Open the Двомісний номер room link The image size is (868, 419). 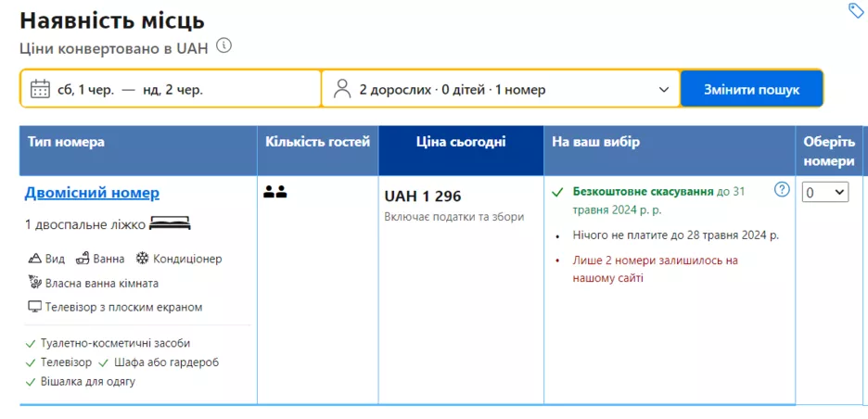click(x=92, y=193)
